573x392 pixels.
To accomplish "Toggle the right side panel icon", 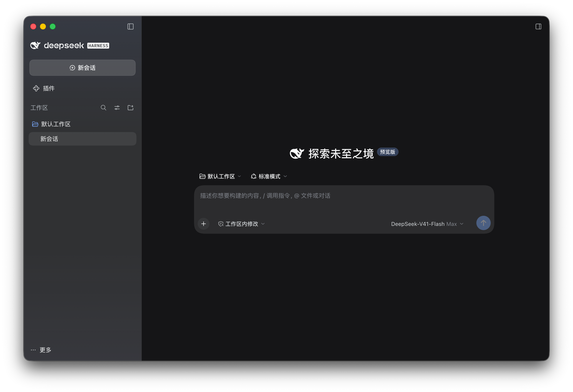I will pos(538,26).
